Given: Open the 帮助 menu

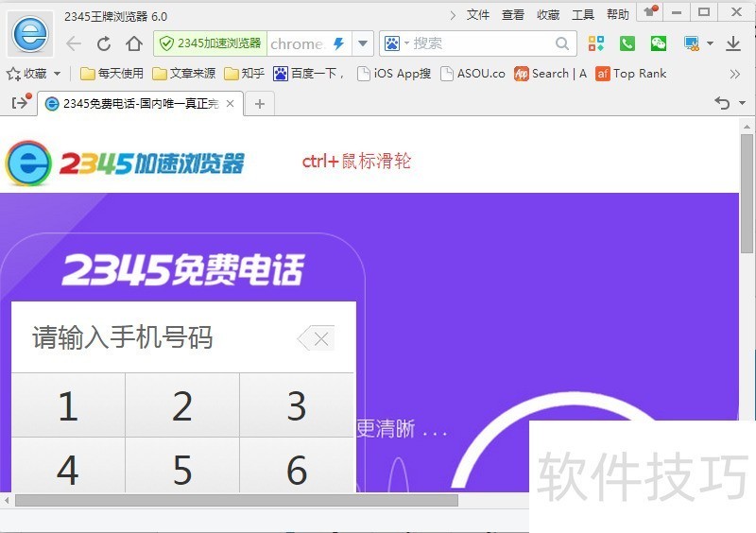Looking at the screenshot, I should [618, 15].
